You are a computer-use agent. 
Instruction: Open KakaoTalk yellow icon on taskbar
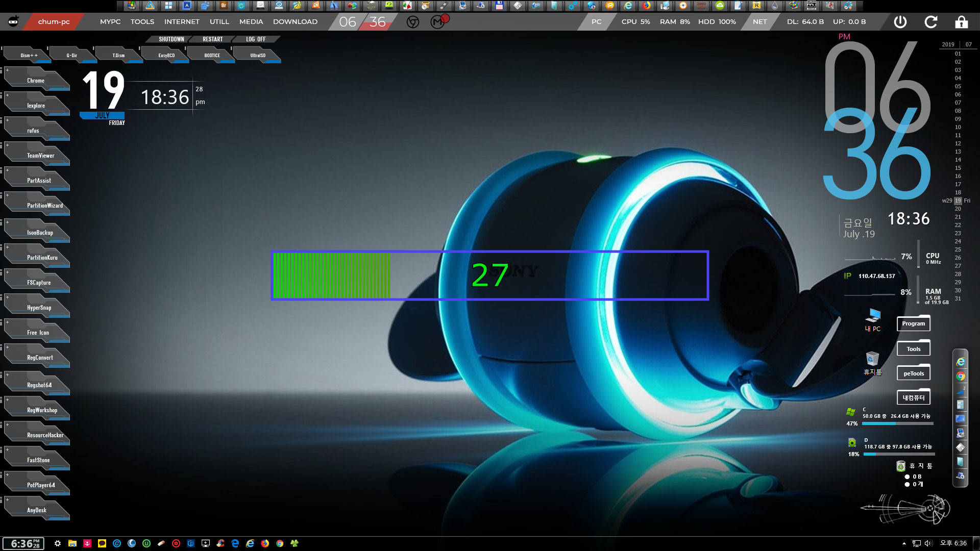point(102,543)
